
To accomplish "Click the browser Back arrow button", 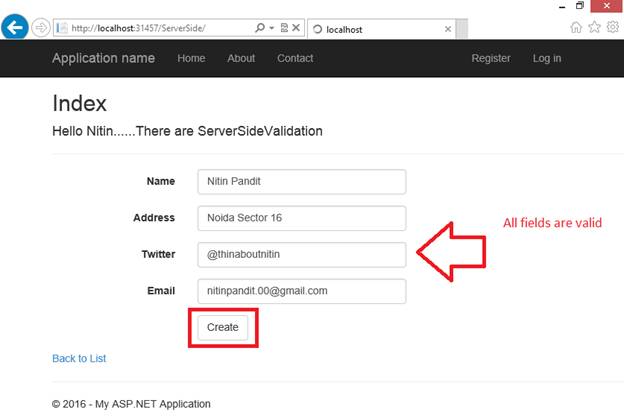I will coord(15,27).
